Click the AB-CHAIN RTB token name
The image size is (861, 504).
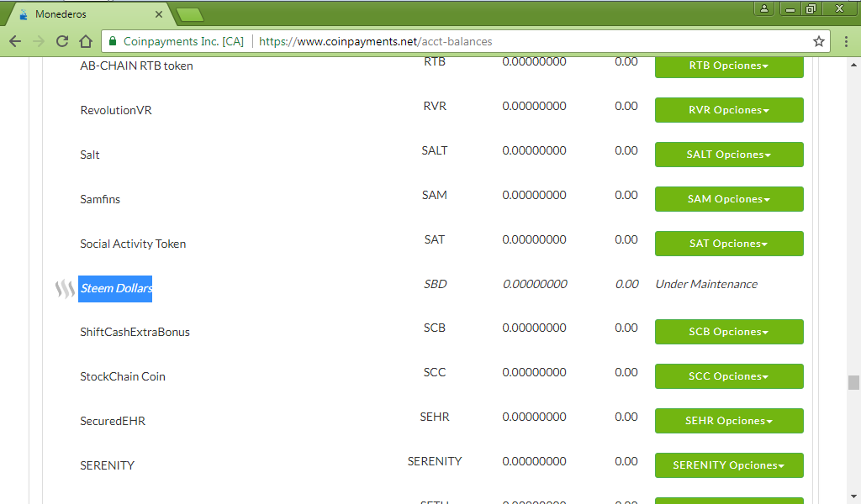coord(136,66)
